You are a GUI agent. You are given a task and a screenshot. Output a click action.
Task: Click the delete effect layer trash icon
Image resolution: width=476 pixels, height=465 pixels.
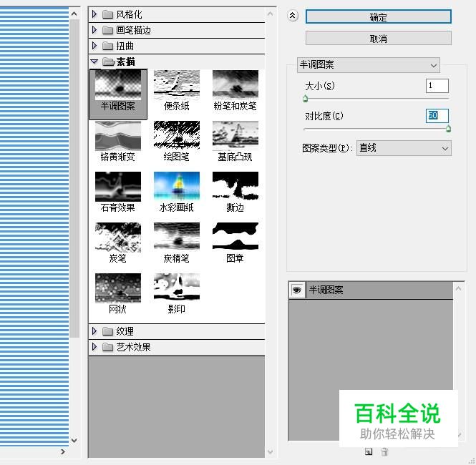point(384,451)
